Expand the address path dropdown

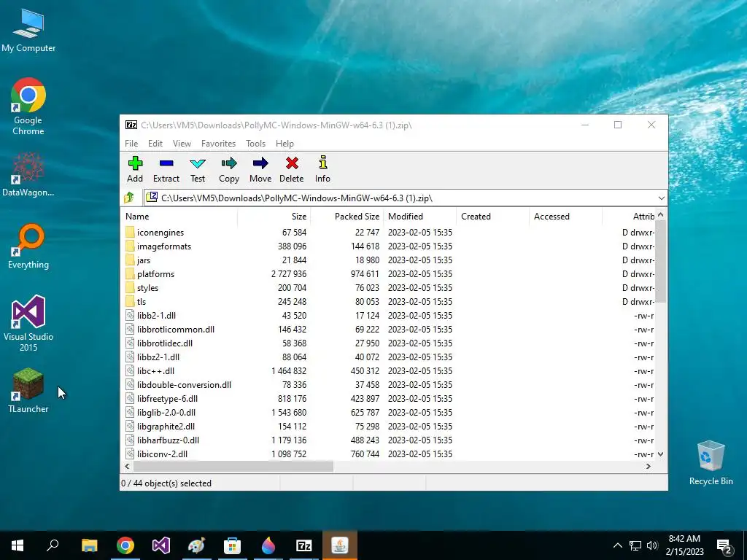pyautogui.click(x=661, y=198)
